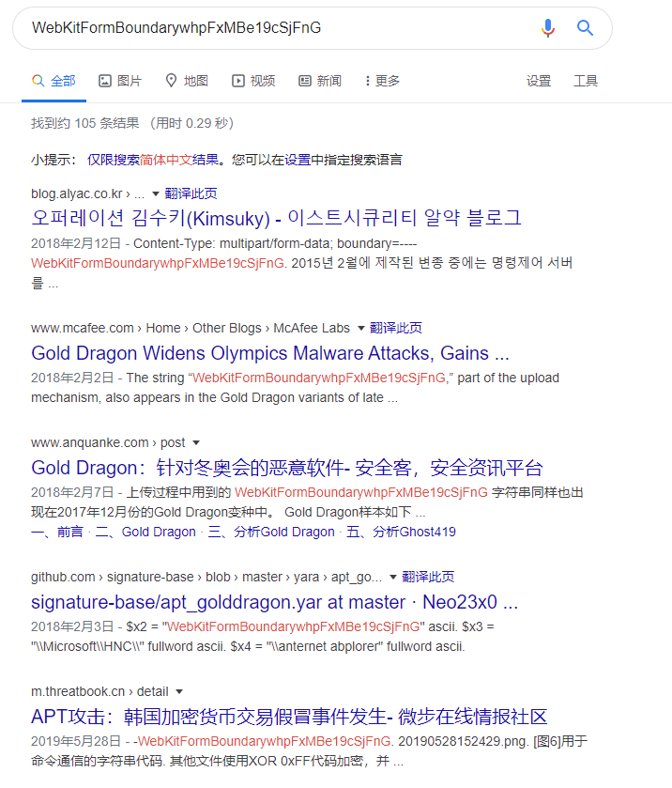Click the voice search microphone icon
Image resolution: width=672 pixels, height=788 pixels.
tap(548, 27)
